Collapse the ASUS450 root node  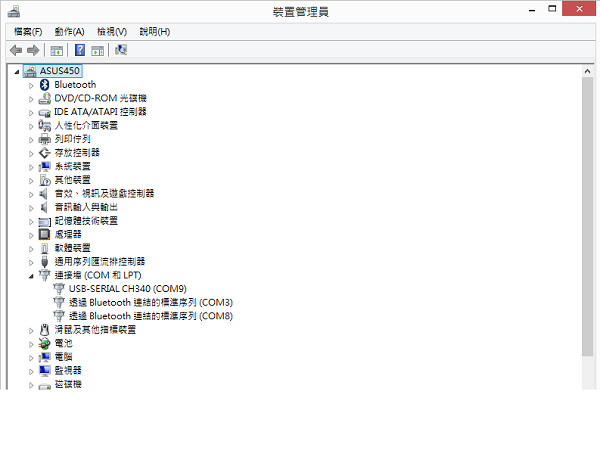[16, 72]
